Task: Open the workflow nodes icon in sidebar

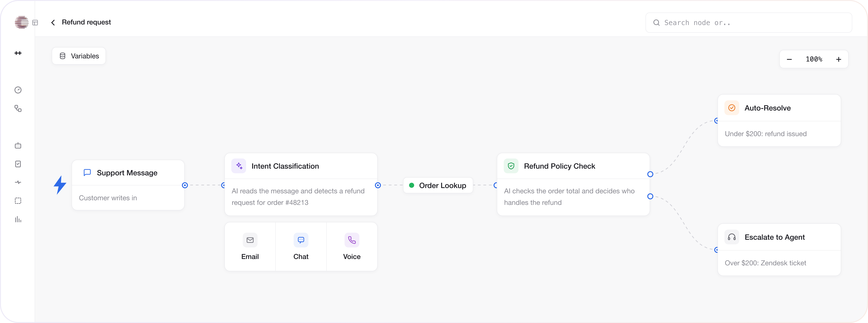Action: point(18,108)
